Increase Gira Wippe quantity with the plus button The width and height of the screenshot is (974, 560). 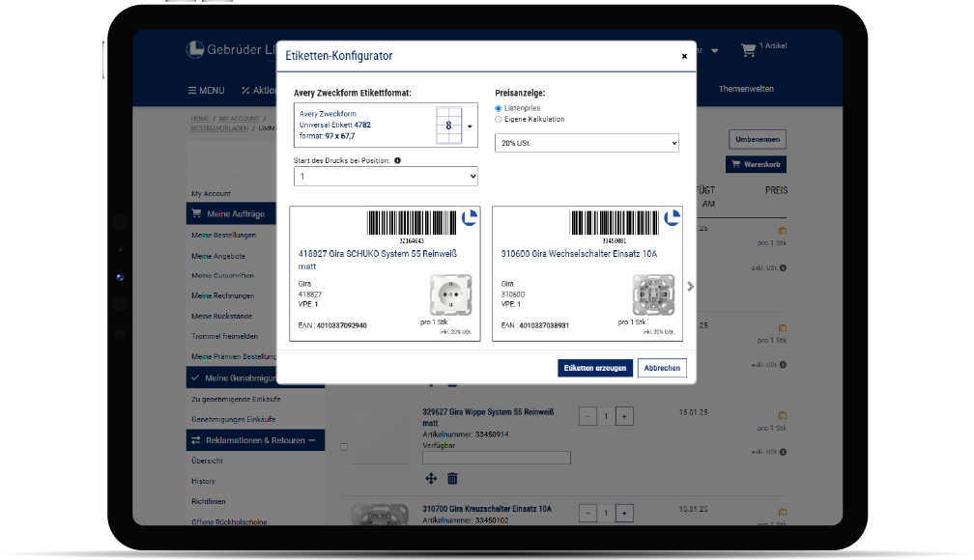pyautogui.click(x=624, y=416)
